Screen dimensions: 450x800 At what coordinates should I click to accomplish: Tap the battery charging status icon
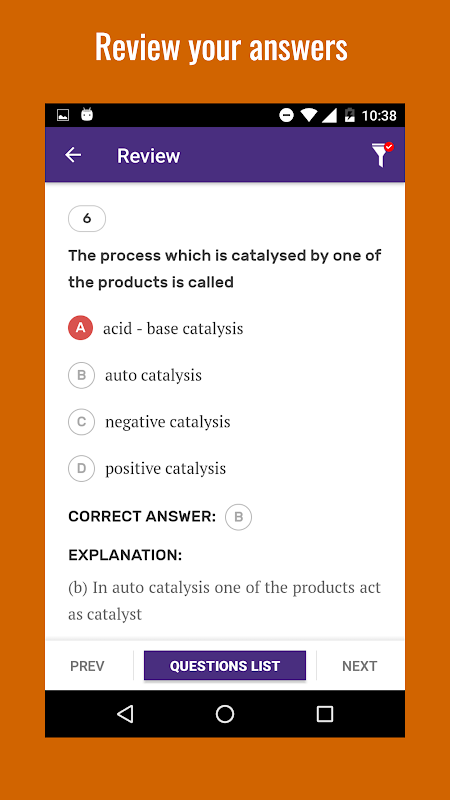coord(349,115)
